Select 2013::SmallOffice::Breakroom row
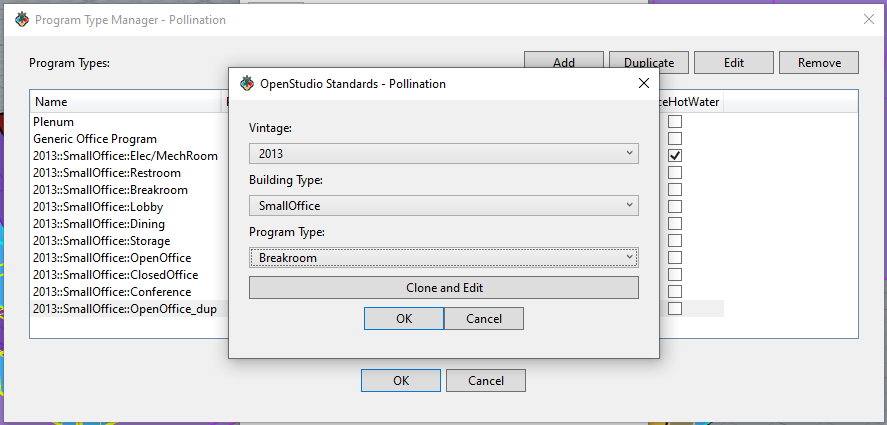The height and width of the screenshot is (425, 887). tap(110, 190)
